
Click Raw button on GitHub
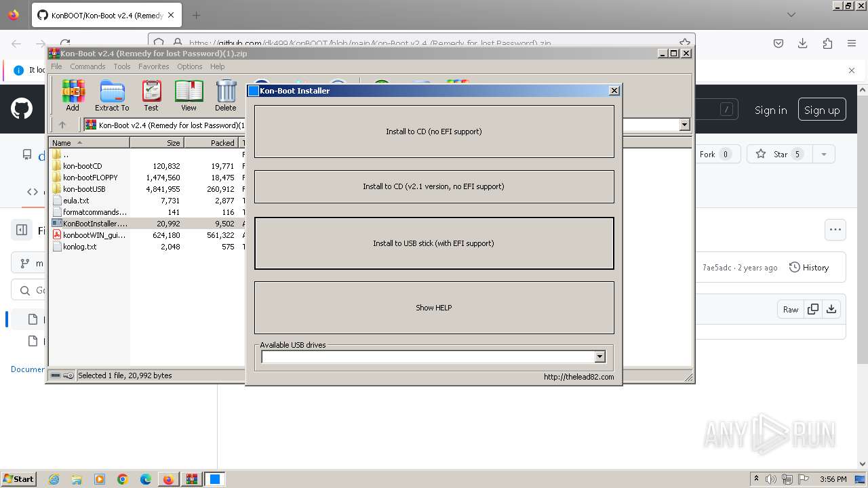pyautogui.click(x=791, y=309)
